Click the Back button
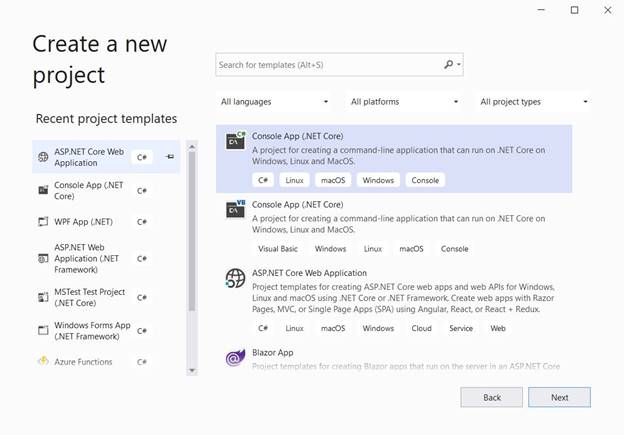 pos(491,397)
